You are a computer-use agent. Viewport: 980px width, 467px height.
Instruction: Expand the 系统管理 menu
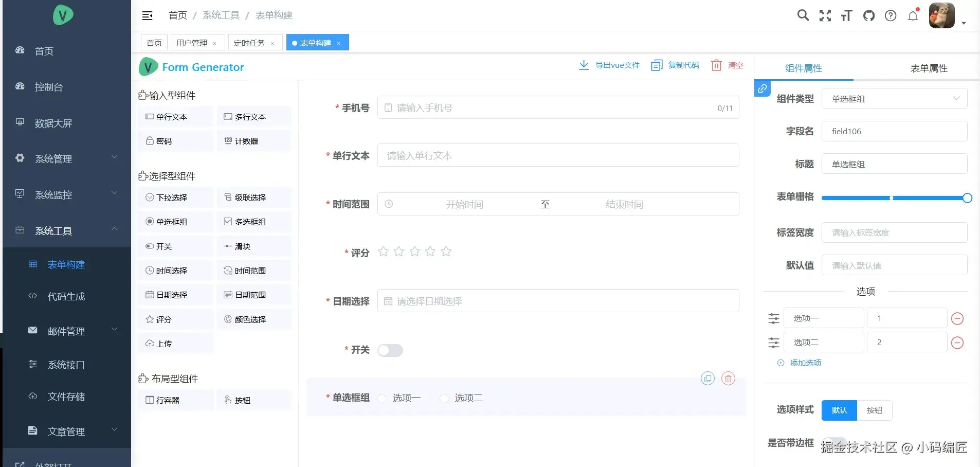67,159
